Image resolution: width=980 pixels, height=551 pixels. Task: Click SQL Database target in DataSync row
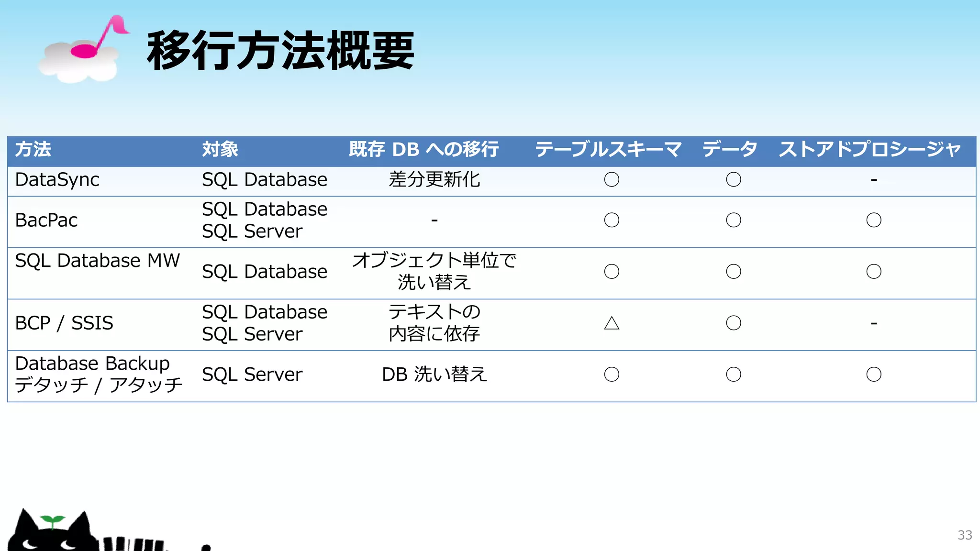(265, 180)
